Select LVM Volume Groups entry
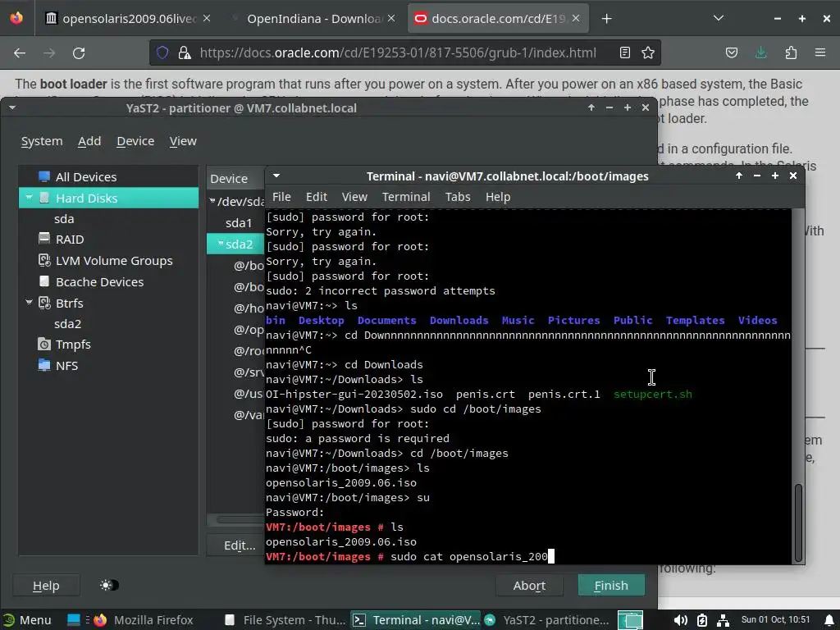 pos(114,261)
